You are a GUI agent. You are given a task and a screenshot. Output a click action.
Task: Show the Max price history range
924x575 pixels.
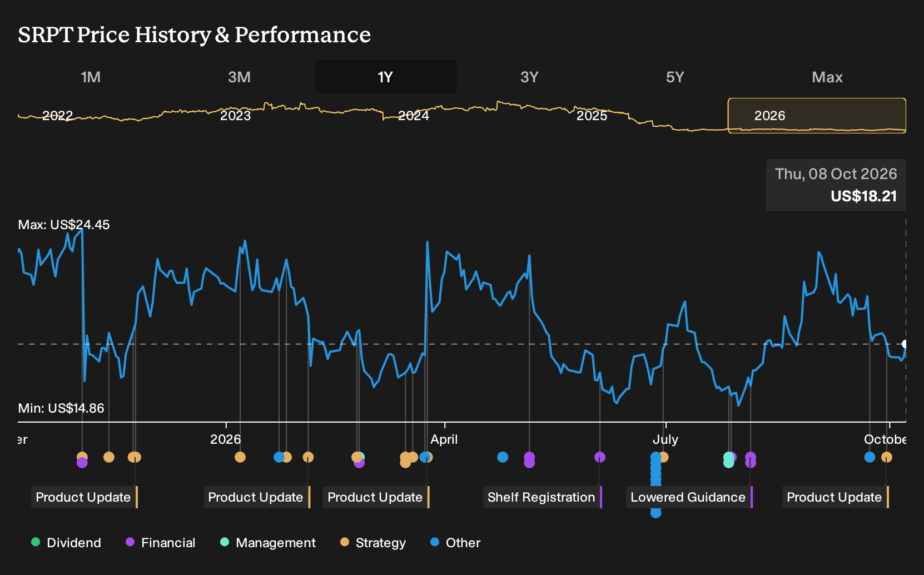(x=827, y=77)
